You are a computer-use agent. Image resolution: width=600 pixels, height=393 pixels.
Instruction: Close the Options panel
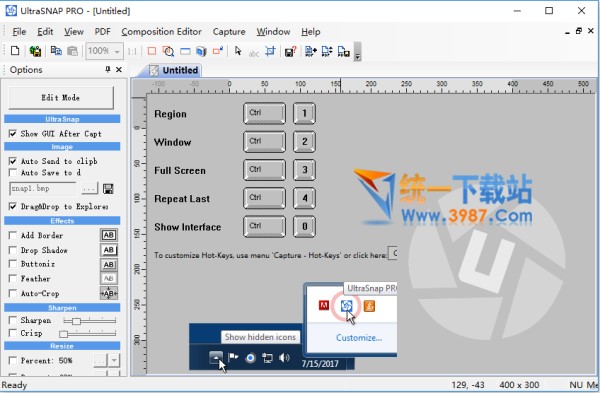click(119, 69)
